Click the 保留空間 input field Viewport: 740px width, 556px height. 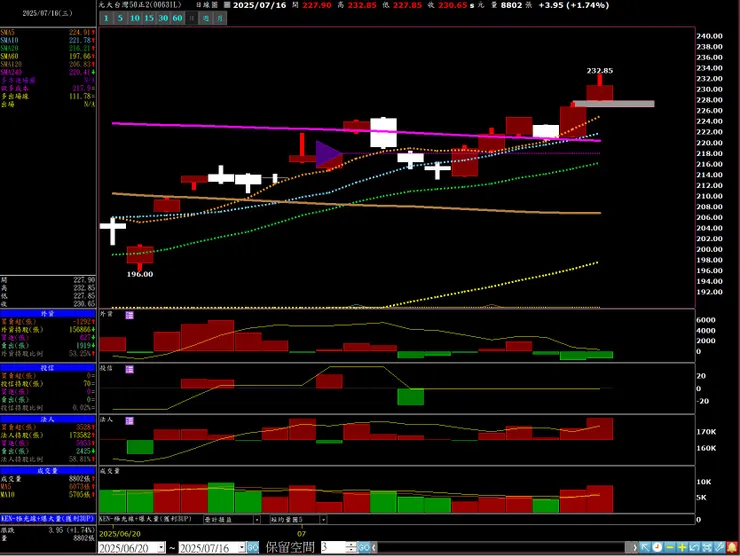point(333,548)
